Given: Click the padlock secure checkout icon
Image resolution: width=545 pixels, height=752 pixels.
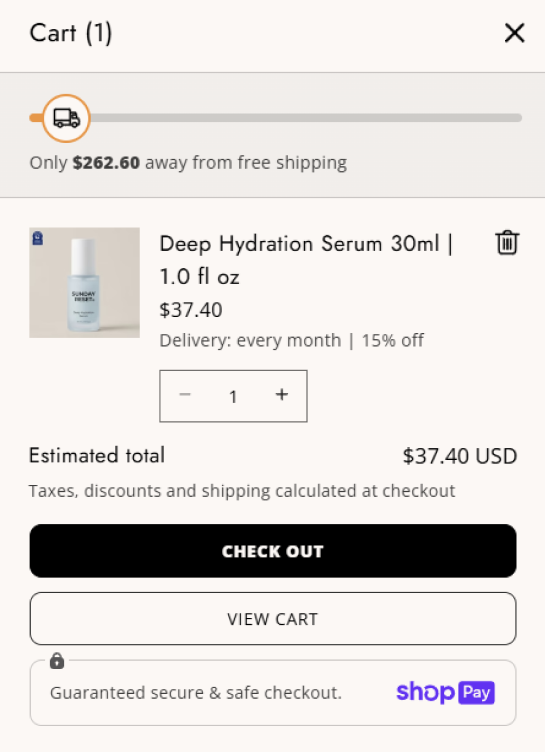Looking at the screenshot, I should tap(57, 660).
